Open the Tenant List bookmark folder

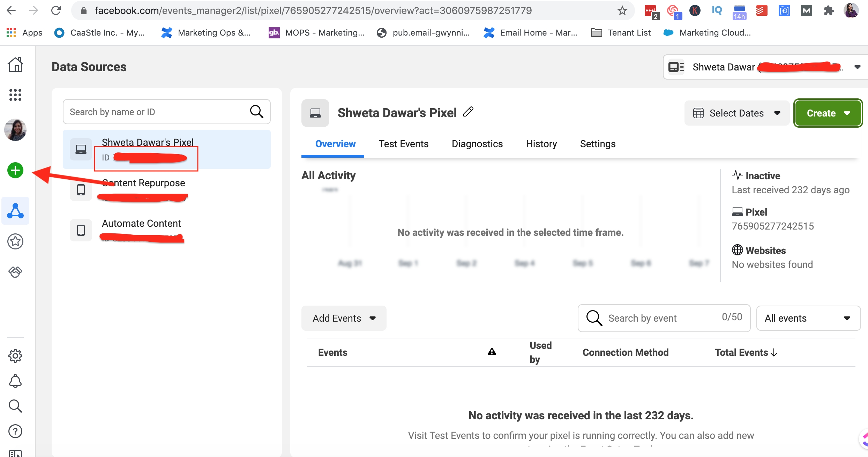point(621,33)
